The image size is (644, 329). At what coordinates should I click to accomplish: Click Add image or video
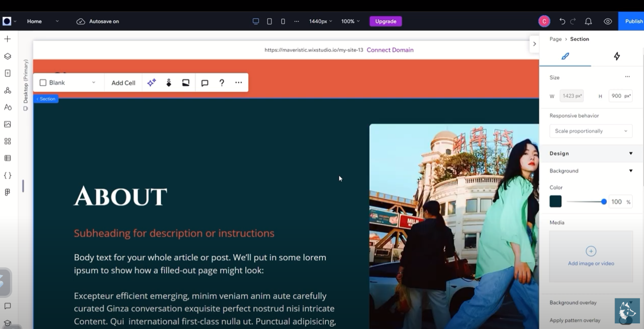[591, 256]
